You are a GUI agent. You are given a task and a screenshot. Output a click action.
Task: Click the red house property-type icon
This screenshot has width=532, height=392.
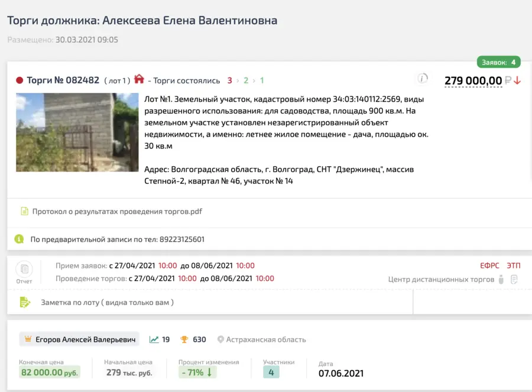[x=139, y=79]
